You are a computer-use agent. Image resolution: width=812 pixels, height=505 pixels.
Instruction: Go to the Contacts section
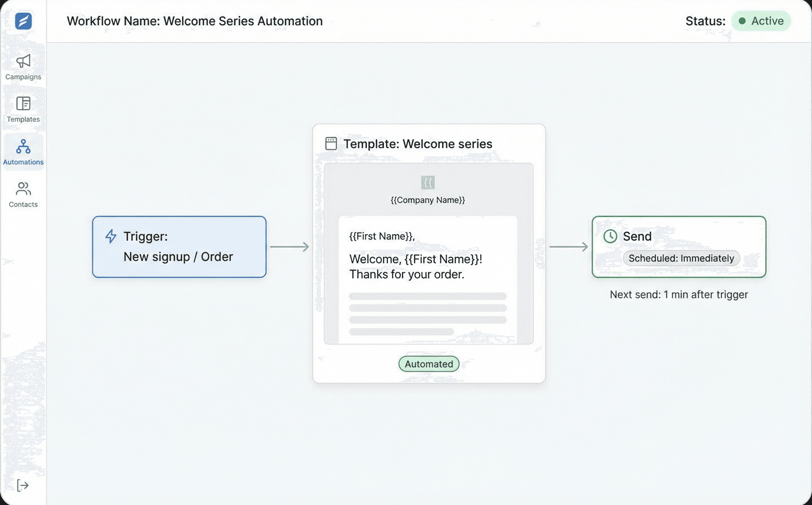pyautogui.click(x=23, y=195)
